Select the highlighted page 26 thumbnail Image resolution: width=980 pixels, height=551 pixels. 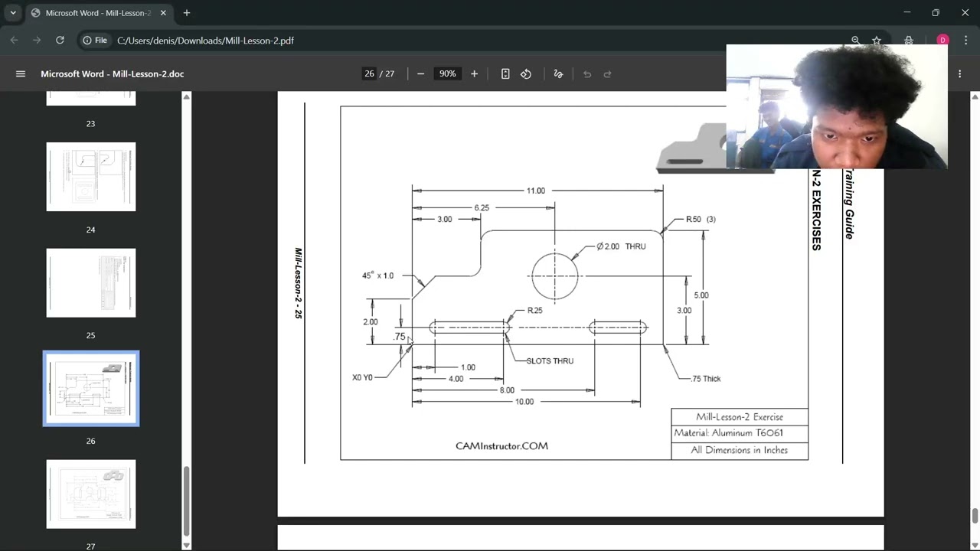91,388
